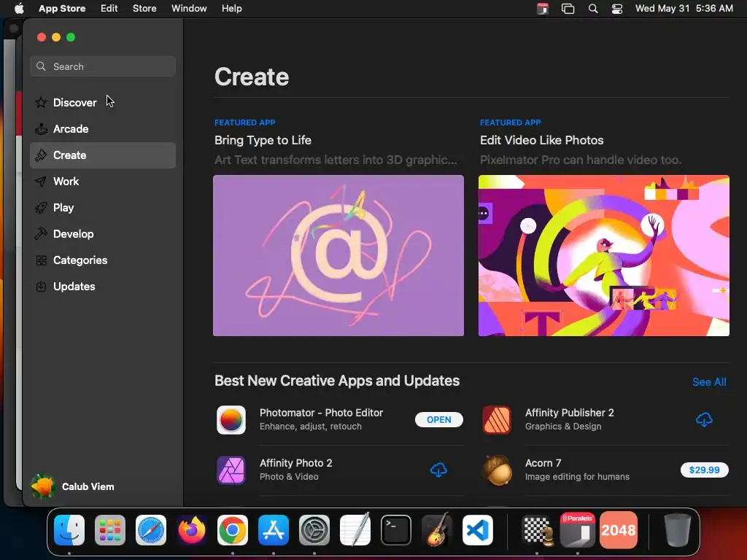Open the Play rocket icon
747x560 pixels.
coord(41,208)
